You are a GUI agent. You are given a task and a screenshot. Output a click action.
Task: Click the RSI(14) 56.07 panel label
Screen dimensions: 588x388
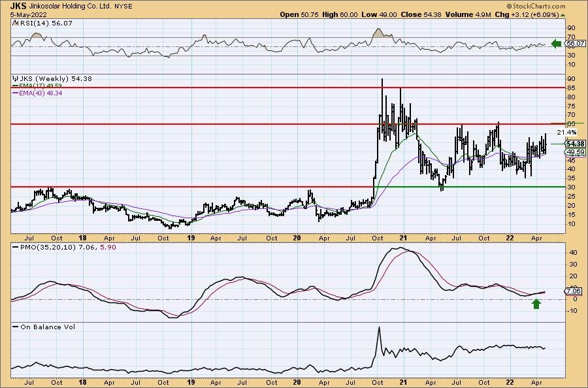coord(46,23)
